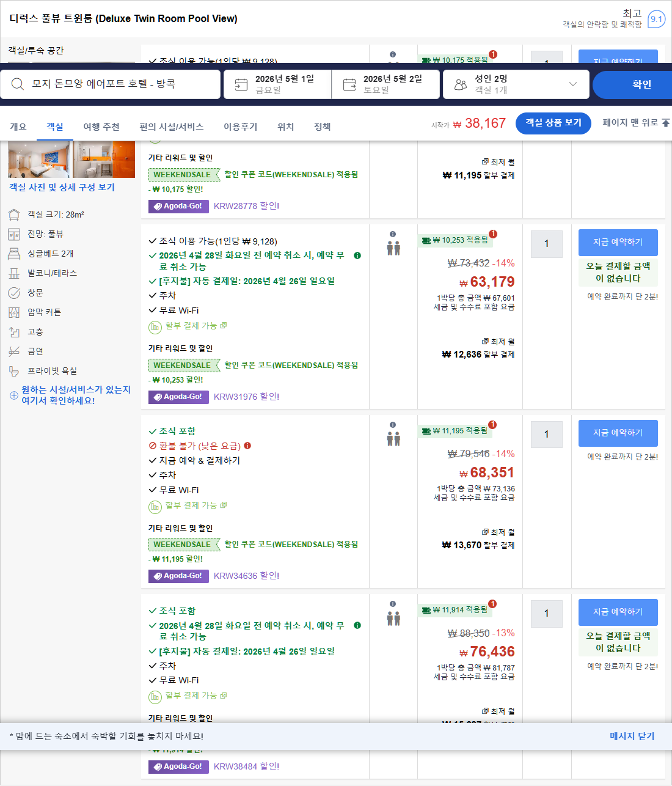
Task: Open the 위치 tab
Action: click(x=285, y=127)
